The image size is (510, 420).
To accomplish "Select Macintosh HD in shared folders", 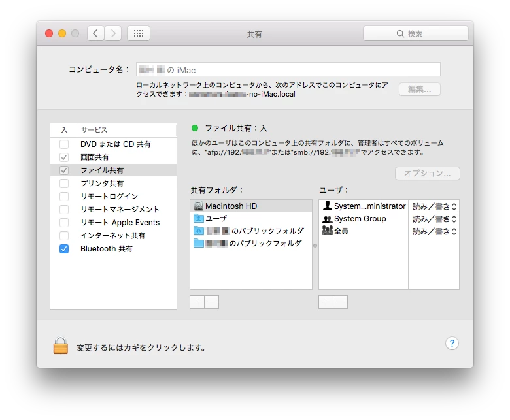I will 251,206.
